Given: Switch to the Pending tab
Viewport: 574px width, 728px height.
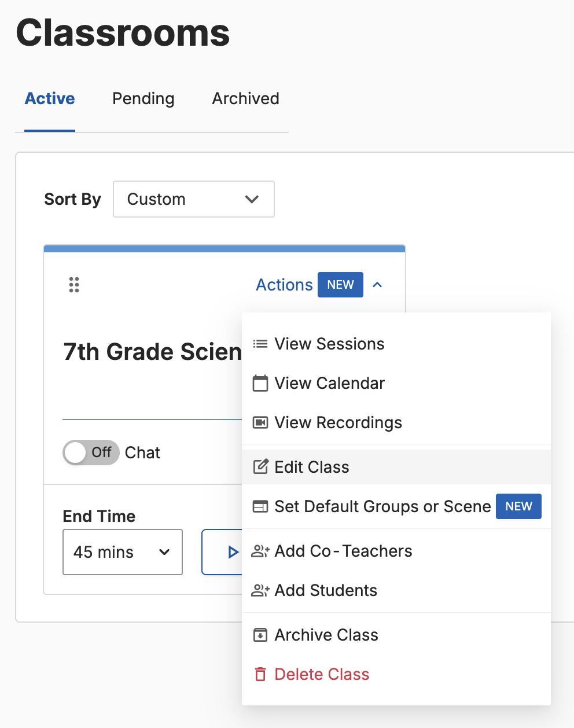Looking at the screenshot, I should pos(143,99).
